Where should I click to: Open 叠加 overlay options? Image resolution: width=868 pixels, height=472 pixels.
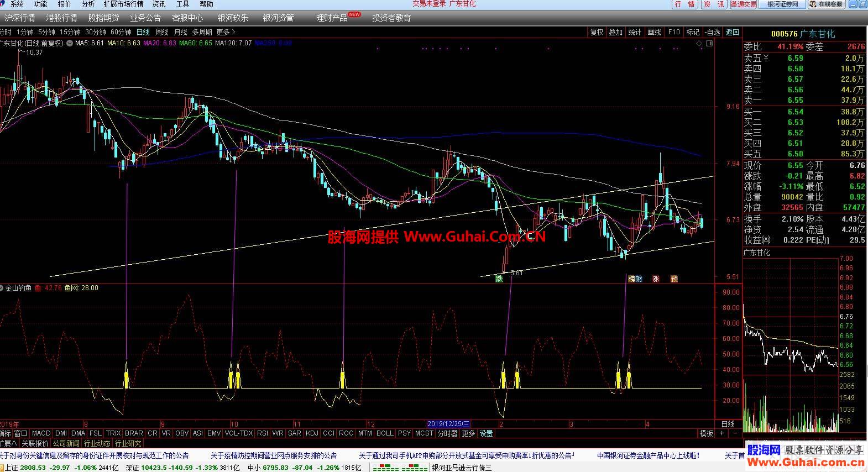pyautogui.click(x=616, y=32)
